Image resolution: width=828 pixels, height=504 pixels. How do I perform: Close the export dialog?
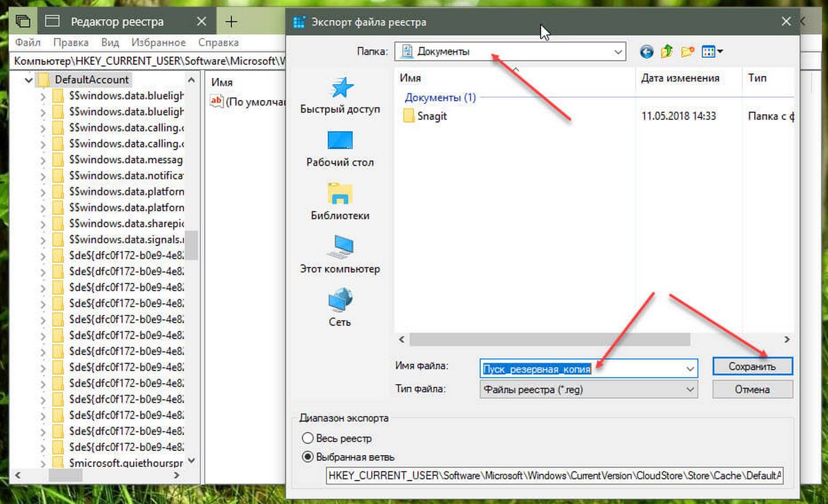pyautogui.click(x=786, y=22)
